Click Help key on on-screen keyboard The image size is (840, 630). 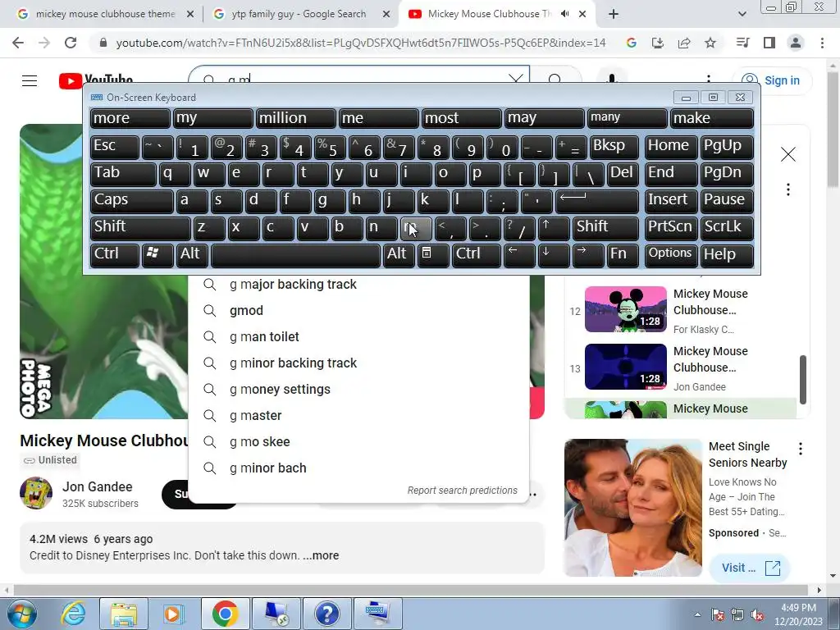(727, 255)
